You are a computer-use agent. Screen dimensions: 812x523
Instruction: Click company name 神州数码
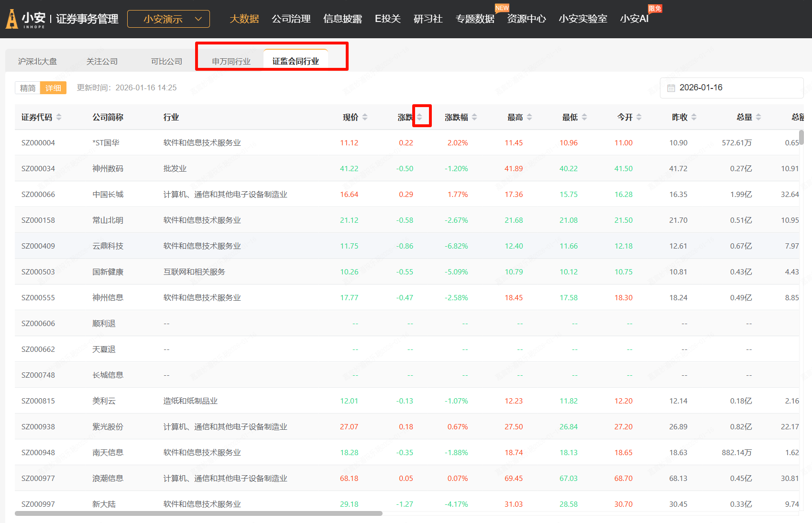point(108,168)
